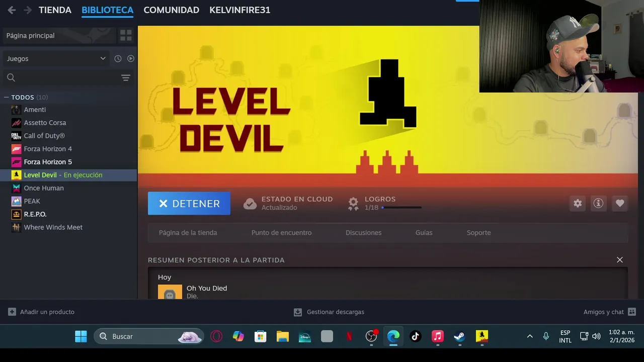The image size is (644, 362).
Task: Open Guías link
Action: pyautogui.click(x=424, y=233)
